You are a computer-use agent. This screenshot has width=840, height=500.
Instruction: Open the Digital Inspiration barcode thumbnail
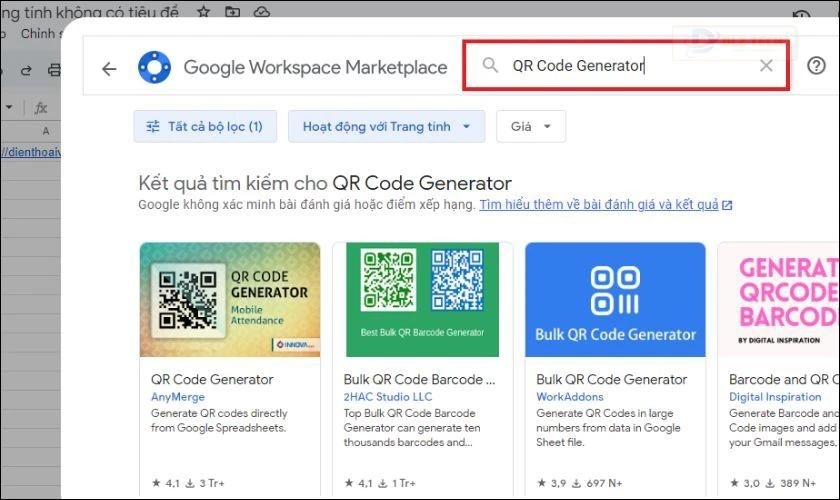779,300
